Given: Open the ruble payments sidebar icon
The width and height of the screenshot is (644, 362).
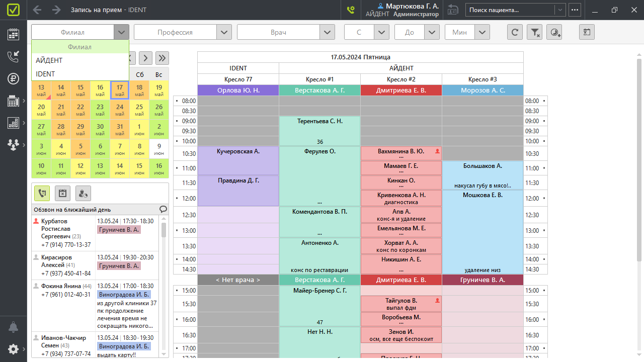Looking at the screenshot, I should [13, 78].
